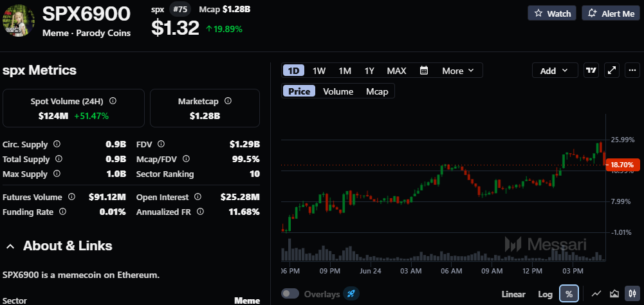The width and height of the screenshot is (644, 305).
Task: Click the rocket icon next to Overlays
Action: click(x=351, y=294)
